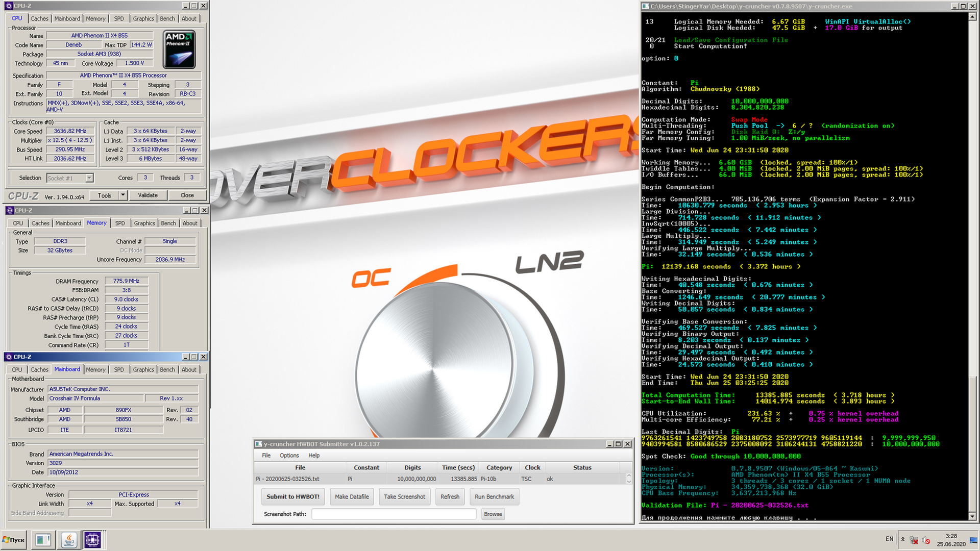Click the Time (secs) column header
The height and width of the screenshot is (551, 980).
[x=458, y=467]
